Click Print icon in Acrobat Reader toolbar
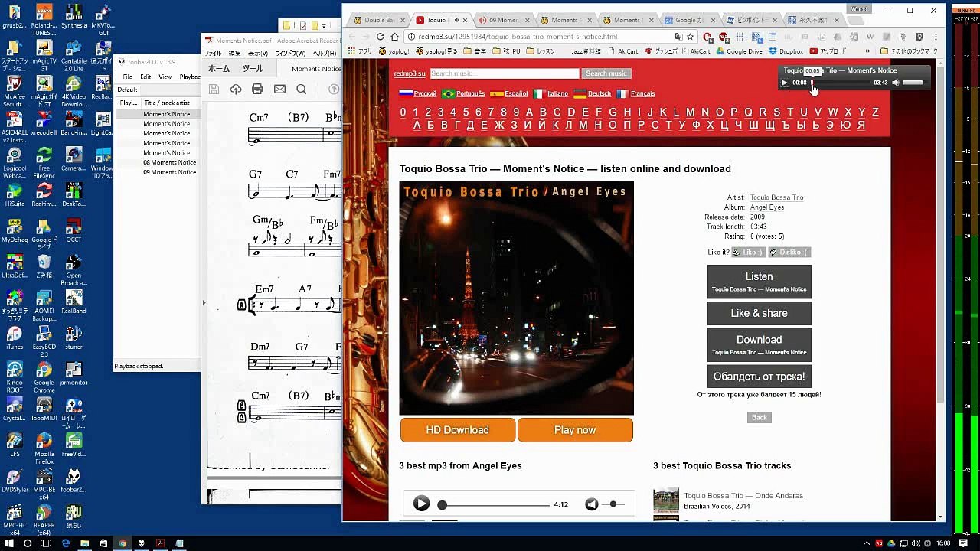The height and width of the screenshot is (551, 980). point(257,90)
